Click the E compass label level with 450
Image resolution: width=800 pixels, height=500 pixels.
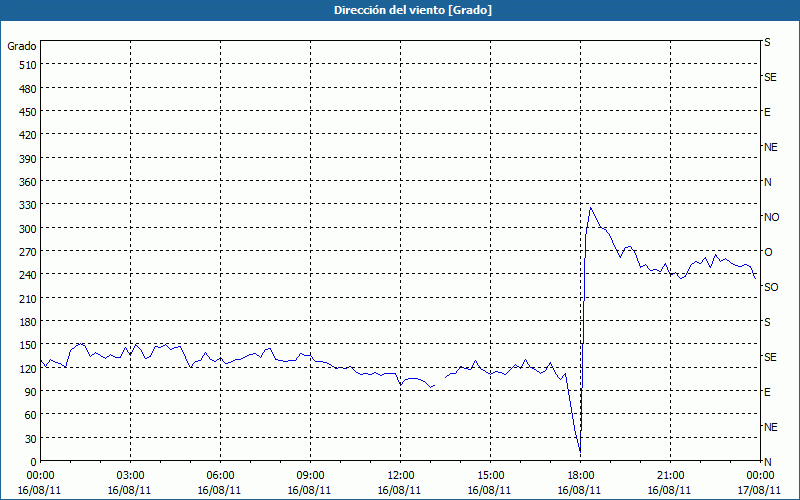tap(767, 112)
